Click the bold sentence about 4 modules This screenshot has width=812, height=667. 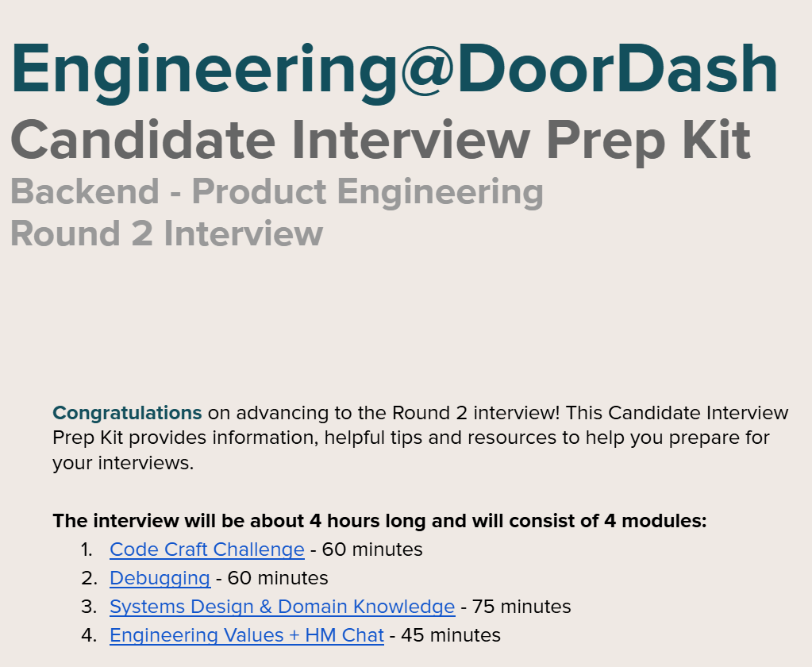tap(379, 521)
